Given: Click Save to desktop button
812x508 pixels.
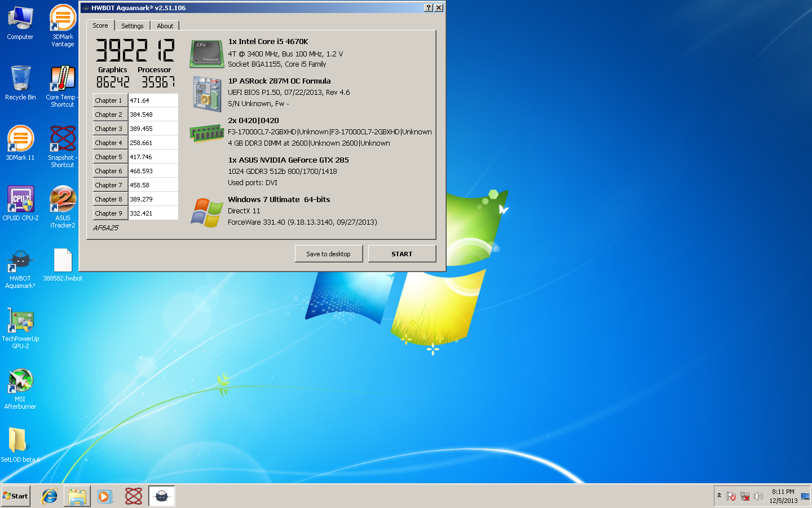Looking at the screenshot, I should tap(328, 254).
